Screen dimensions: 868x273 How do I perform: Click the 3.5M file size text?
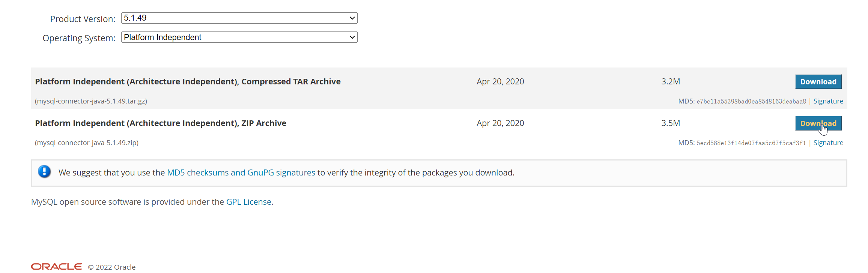pos(670,123)
